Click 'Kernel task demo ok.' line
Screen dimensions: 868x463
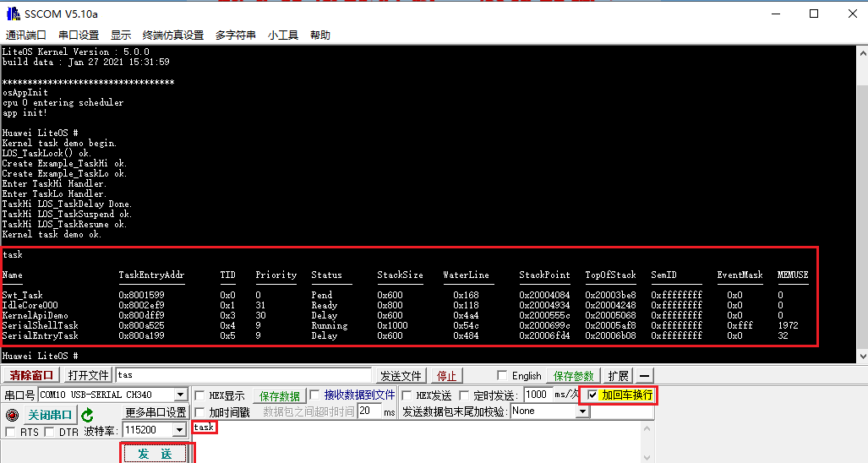52,235
